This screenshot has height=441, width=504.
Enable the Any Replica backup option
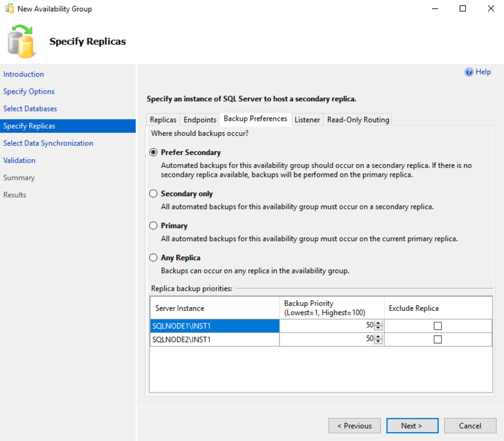[x=153, y=257]
